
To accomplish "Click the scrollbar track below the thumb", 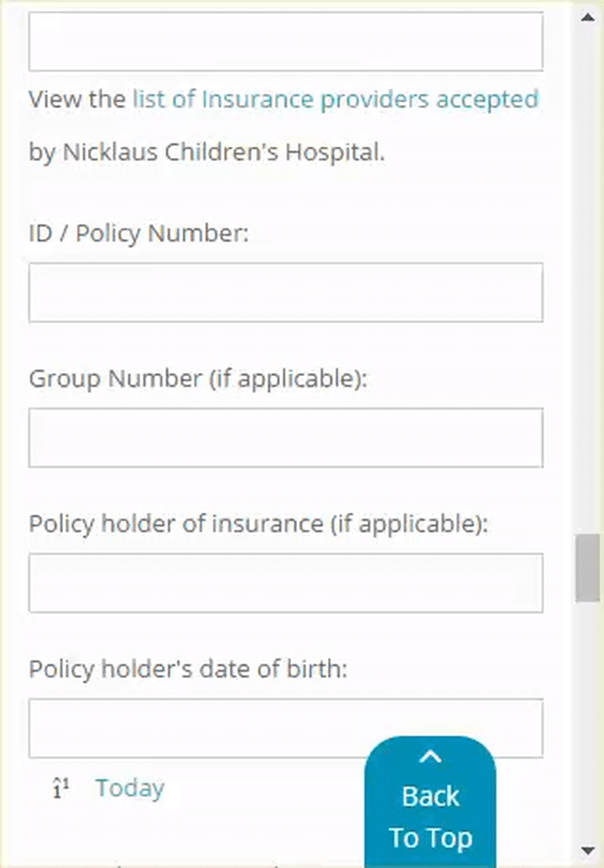I will click(587, 722).
